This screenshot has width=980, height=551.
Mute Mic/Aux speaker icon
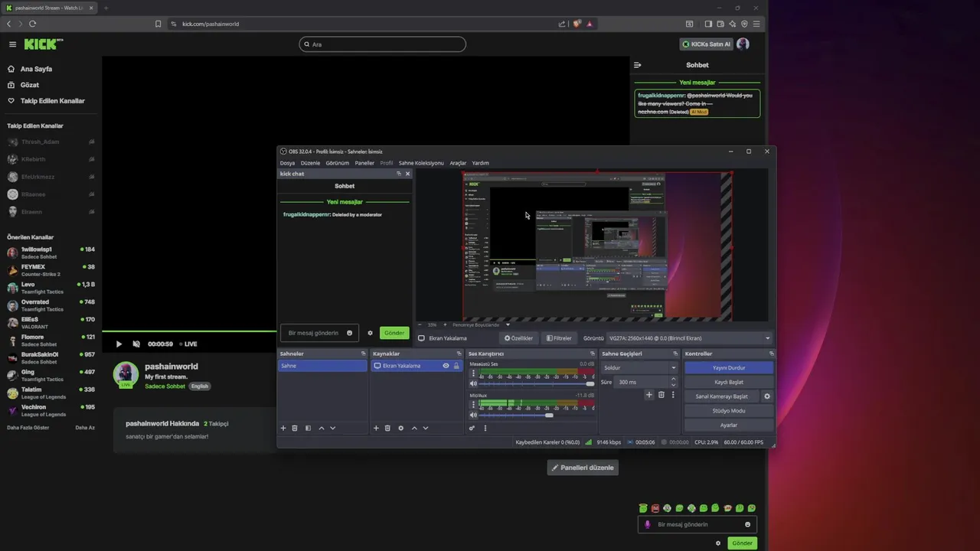coord(473,415)
